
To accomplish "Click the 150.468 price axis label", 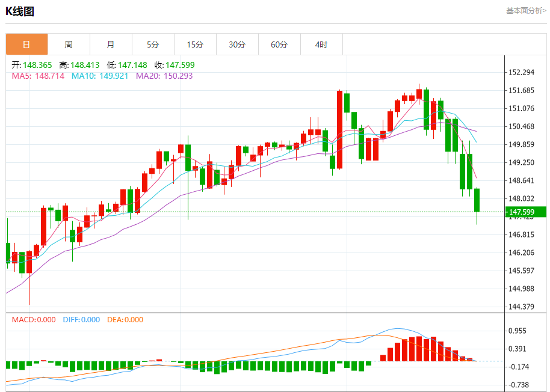I will 521,126.
